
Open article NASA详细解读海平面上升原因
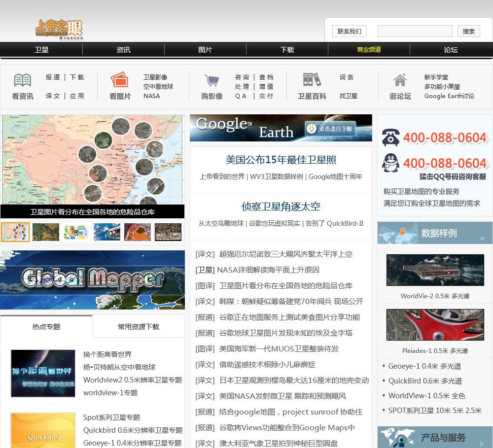268,270
